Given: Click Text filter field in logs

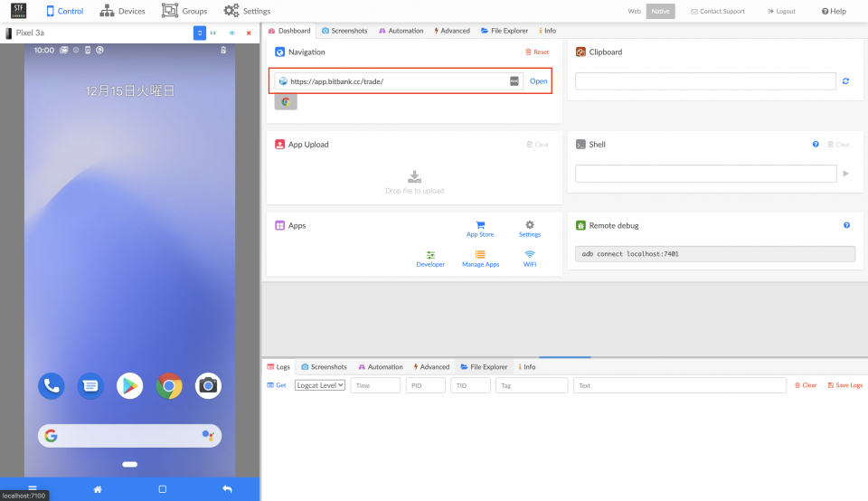Looking at the screenshot, I should [x=680, y=385].
